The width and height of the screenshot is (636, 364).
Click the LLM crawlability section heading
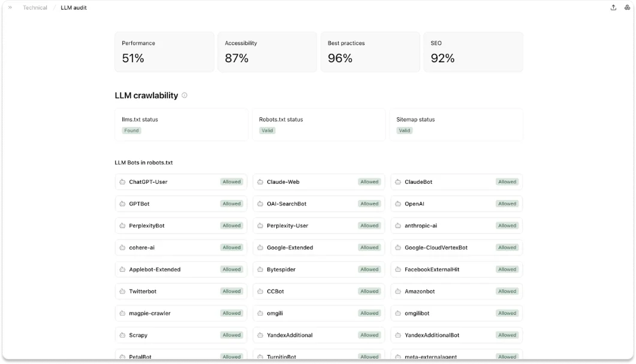pos(146,95)
